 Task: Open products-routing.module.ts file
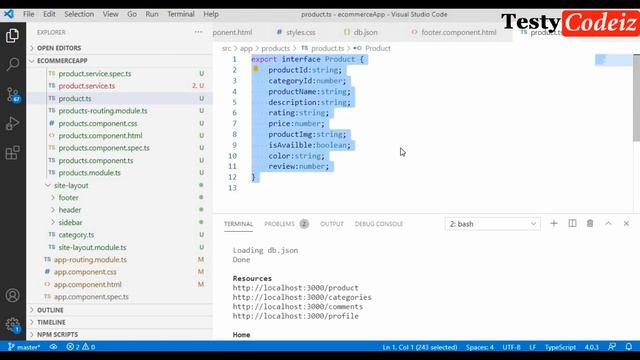pos(120,111)
